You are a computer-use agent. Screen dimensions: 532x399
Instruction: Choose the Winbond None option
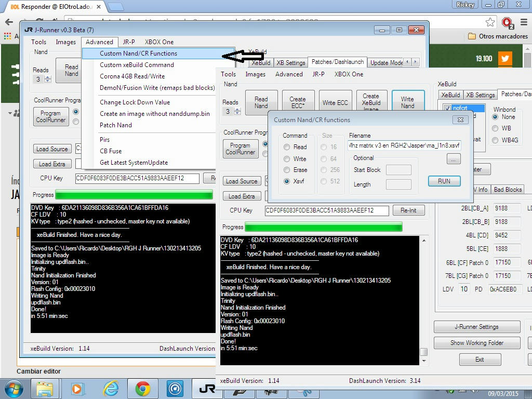[495, 117]
